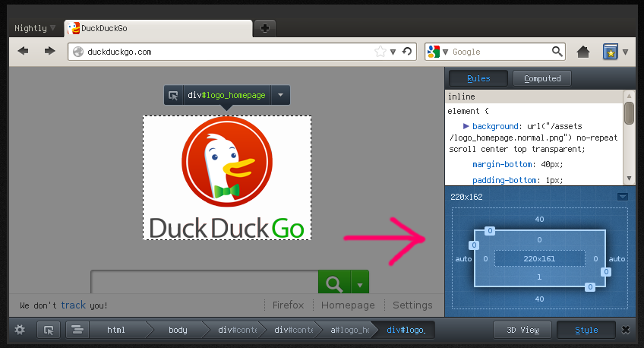Viewport: 644px width, 348px height.
Task: Select the highlighted div#logo breadcrumb
Action: click(x=406, y=330)
